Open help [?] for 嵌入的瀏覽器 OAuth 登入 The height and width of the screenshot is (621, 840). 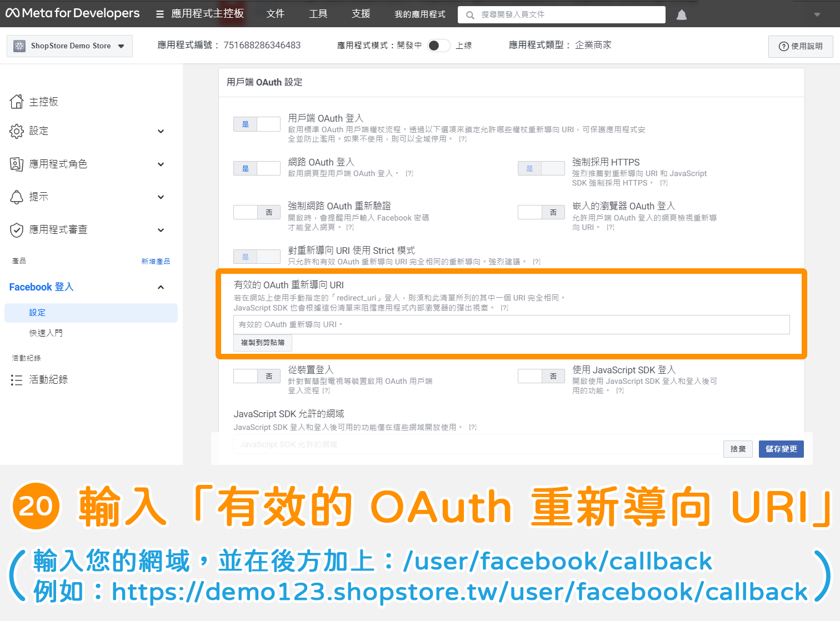click(x=611, y=227)
